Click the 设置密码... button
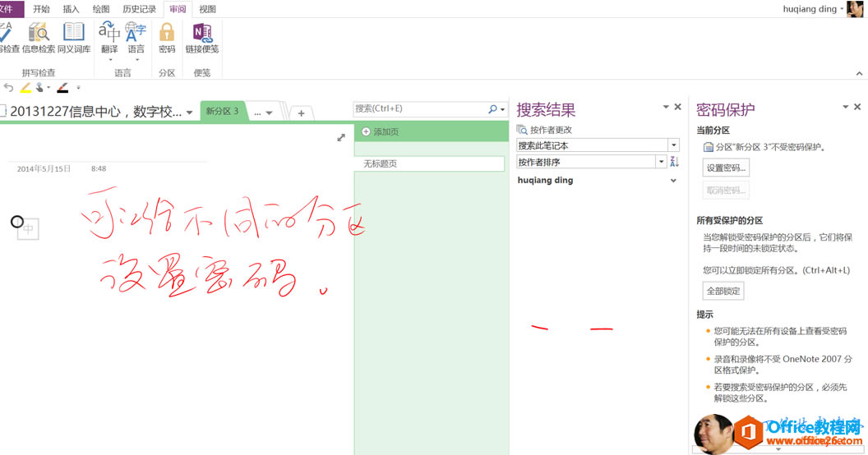The image size is (868, 455). [x=726, y=168]
